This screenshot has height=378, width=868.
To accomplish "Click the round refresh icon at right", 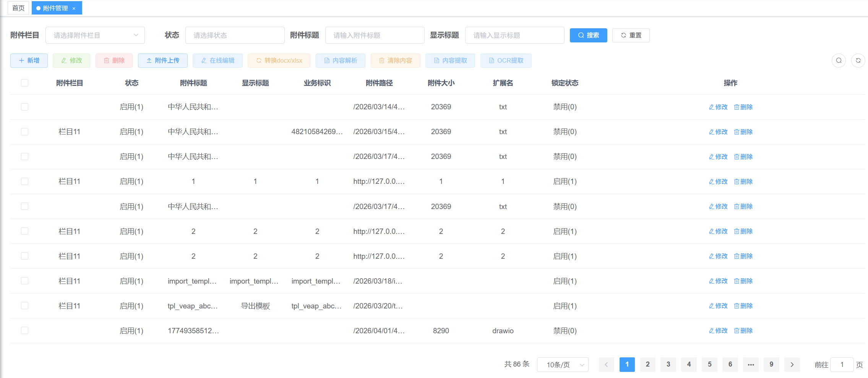I will tap(858, 60).
